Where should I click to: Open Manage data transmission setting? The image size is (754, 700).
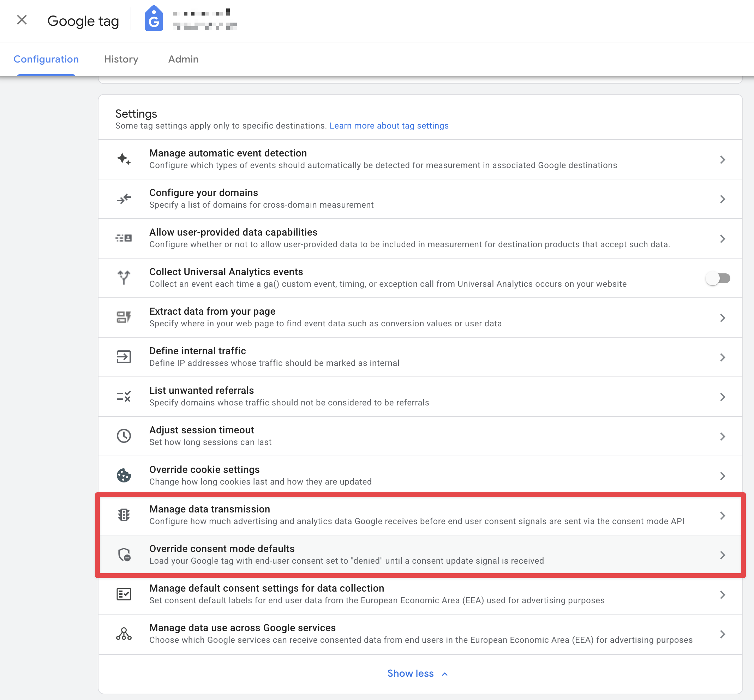coord(420,515)
